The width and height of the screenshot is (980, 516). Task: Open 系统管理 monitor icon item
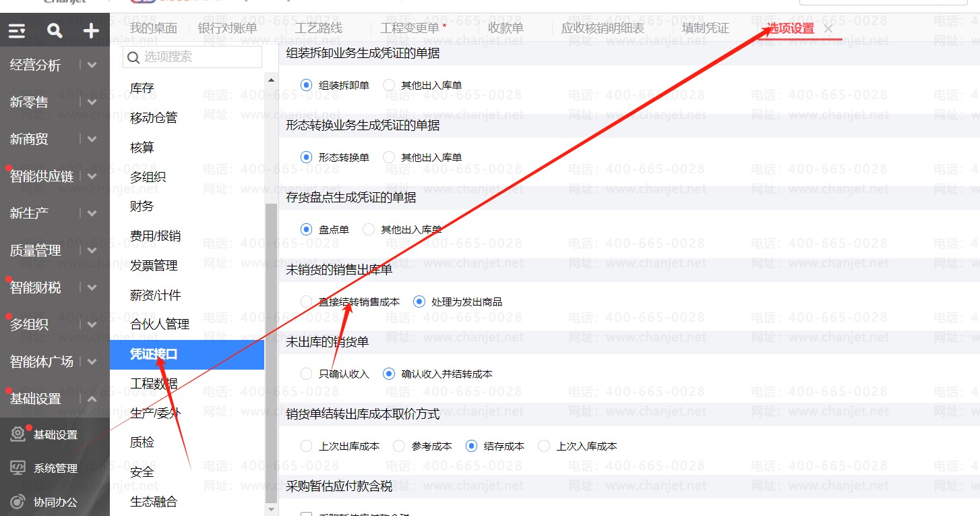point(18,468)
